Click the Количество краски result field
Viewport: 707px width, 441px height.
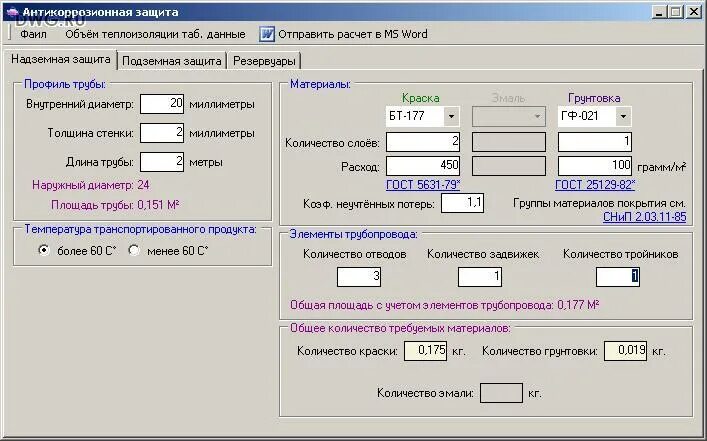[x=426, y=351]
